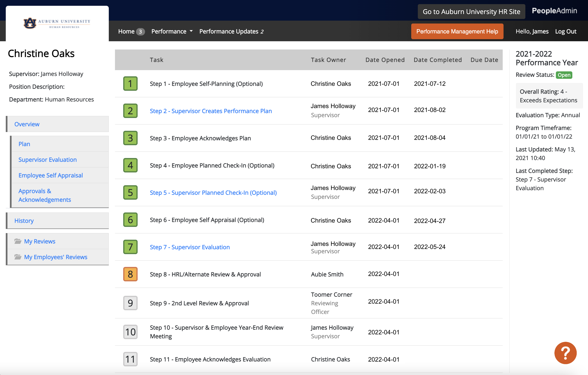
Task: Click the folder icon beside My Employees' Reviews
Action: pyautogui.click(x=18, y=257)
